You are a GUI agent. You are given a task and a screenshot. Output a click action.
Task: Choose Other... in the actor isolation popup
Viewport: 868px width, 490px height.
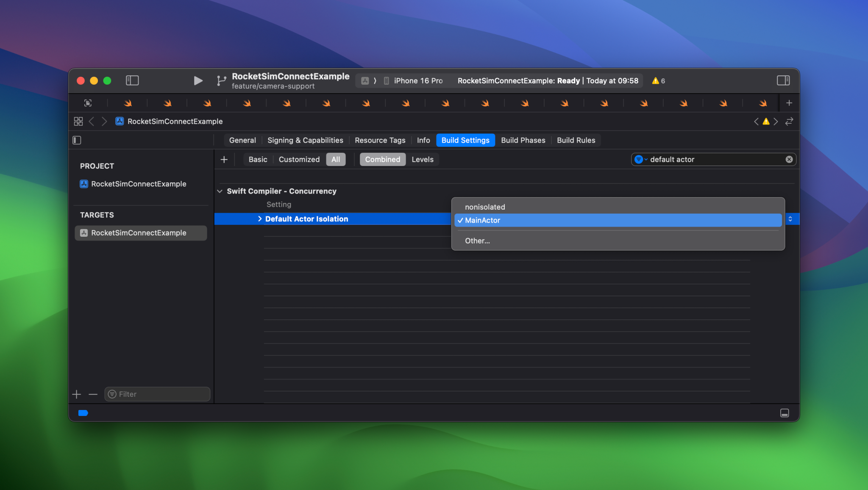pos(477,241)
